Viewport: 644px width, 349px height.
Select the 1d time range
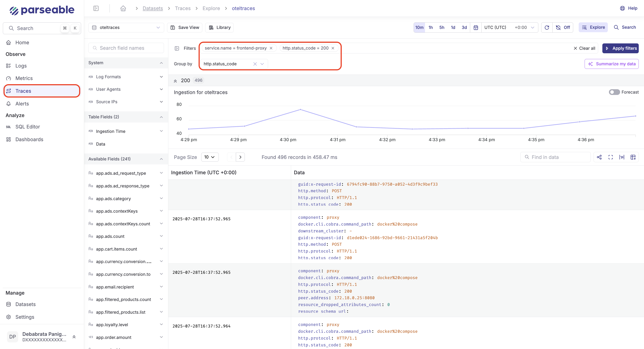pos(453,27)
